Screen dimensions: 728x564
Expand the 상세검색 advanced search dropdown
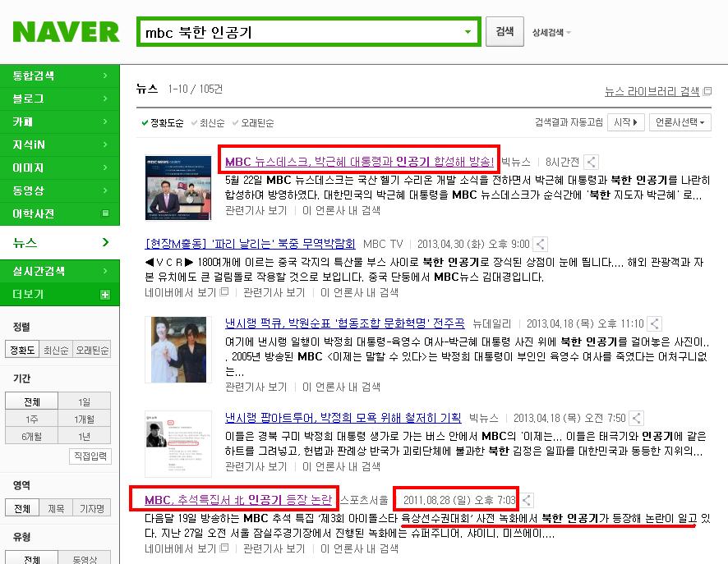coord(551,33)
